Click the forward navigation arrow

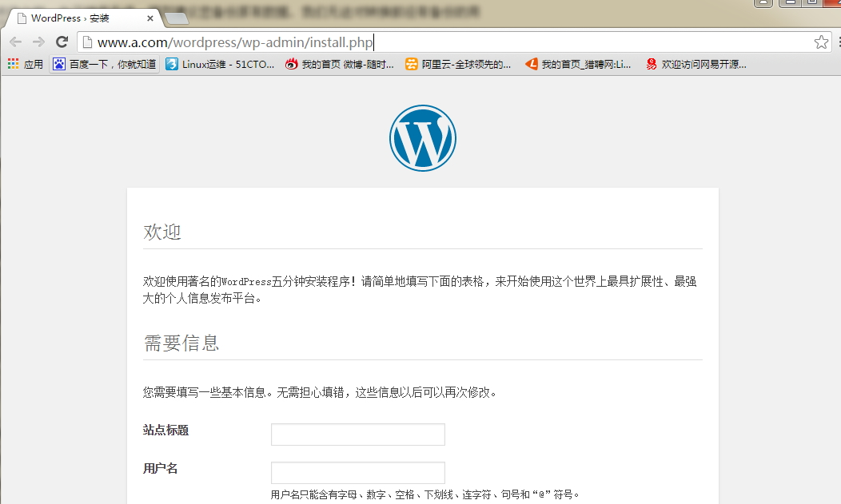tap(37, 40)
